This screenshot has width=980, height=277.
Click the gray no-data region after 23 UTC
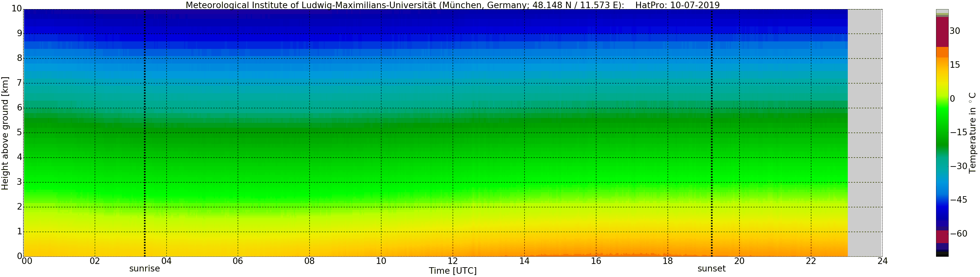click(865, 133)
